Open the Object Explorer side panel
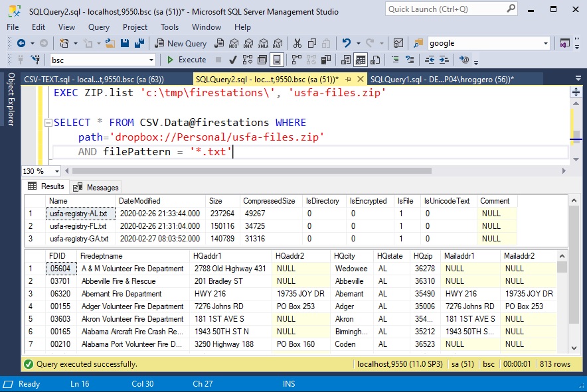The height and width of the screenshot is (392, 587). click(11, 99)
